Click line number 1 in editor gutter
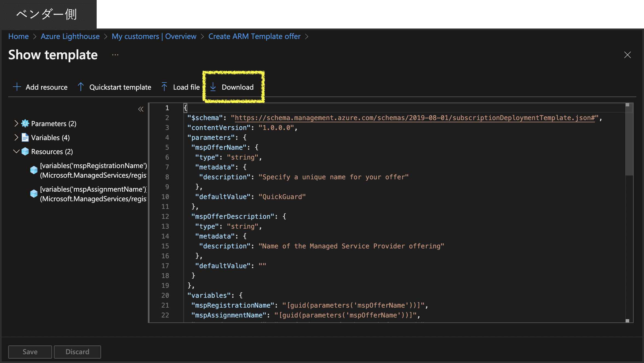 tap(167, 108)
